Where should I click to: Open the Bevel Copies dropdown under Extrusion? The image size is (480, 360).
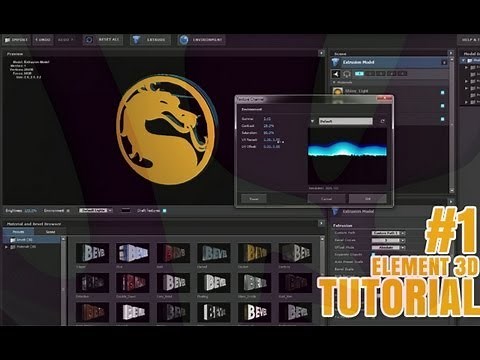click(x=388, y=240)
